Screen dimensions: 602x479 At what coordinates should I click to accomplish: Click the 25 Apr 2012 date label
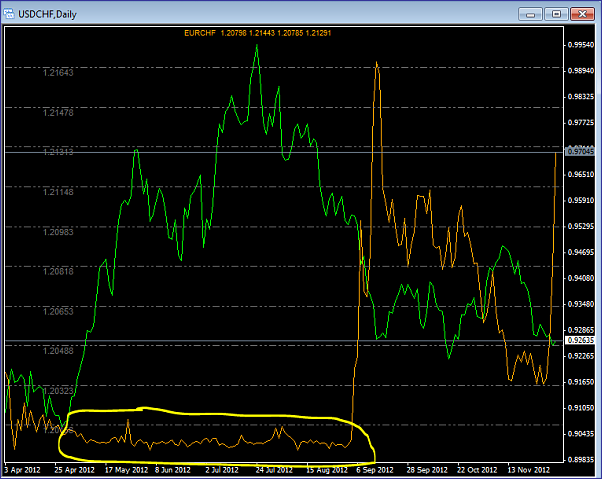tap(74, 470)
